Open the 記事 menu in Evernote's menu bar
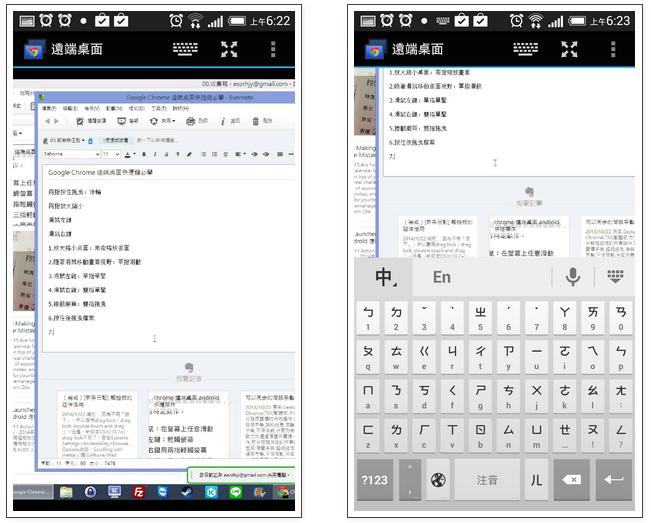The image size is (651, 523). pyautogui.click(x=114, y=108)
